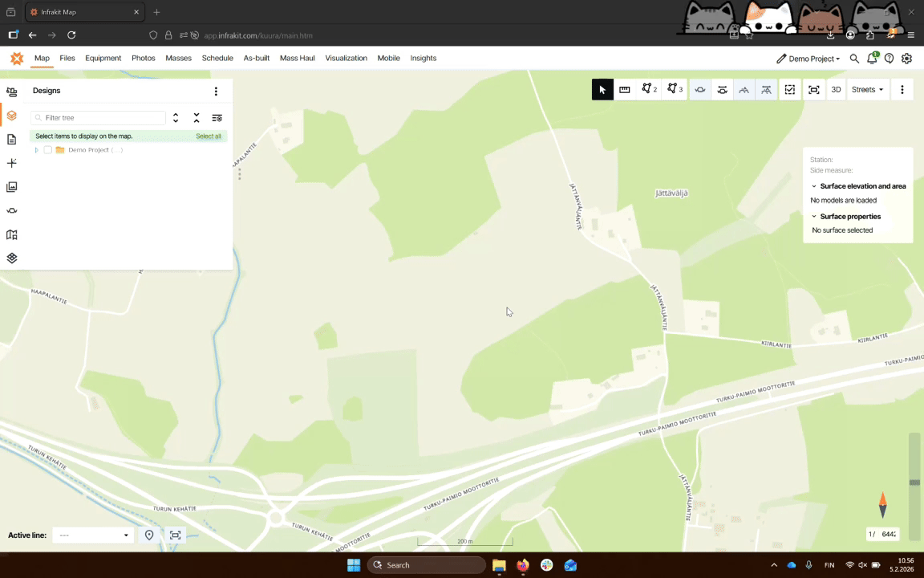This screenshot has height=578, width=924.
Task: Reload the browser page
Action: tap(71, 35)
